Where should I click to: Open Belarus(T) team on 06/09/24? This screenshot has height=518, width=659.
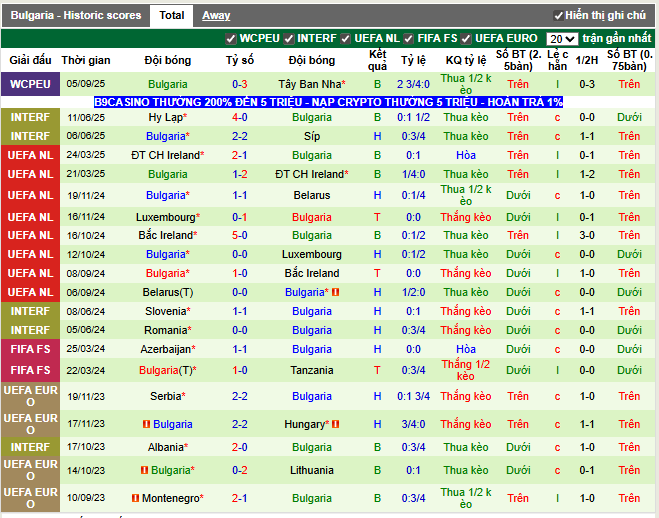pos(168,292)
